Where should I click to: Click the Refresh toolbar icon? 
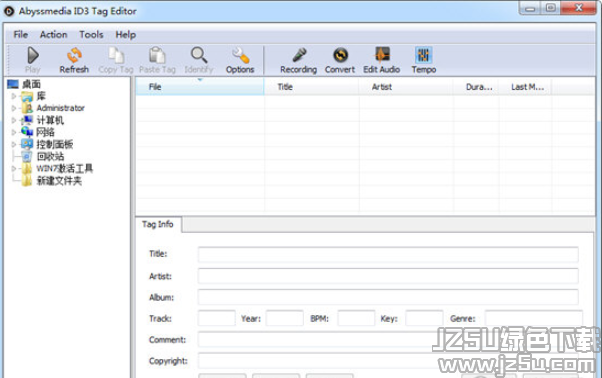(x=74, y=56)
